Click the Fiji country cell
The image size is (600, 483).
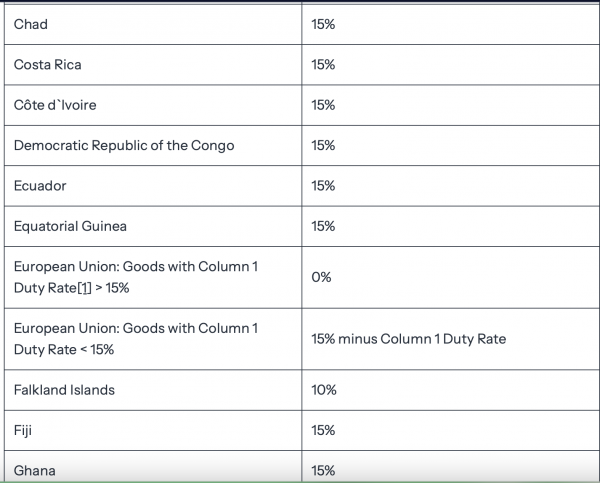point(24,430)
